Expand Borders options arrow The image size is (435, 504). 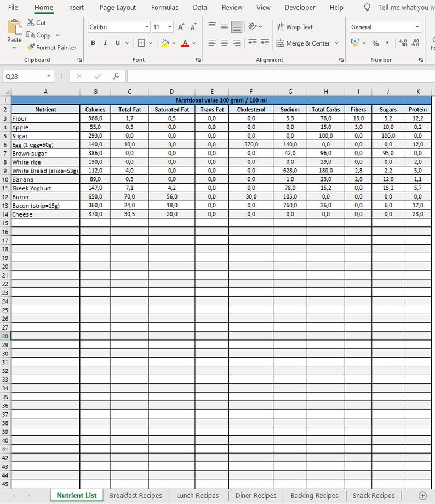(x=150, y=43)
